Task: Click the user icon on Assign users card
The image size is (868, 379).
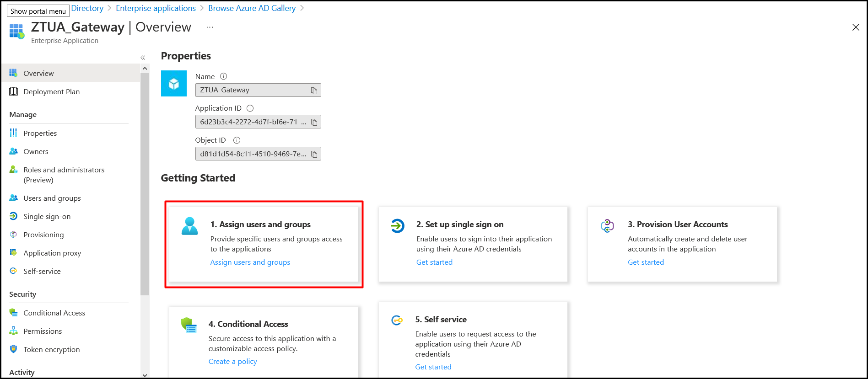Action: click(x=189, y=226)
